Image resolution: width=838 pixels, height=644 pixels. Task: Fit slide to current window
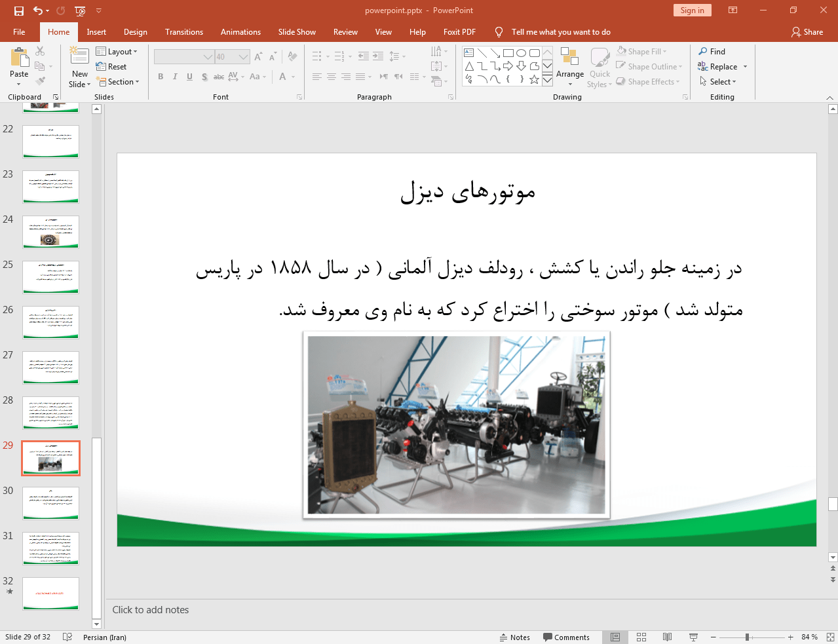pyautogui.click(x=830, y=637)
